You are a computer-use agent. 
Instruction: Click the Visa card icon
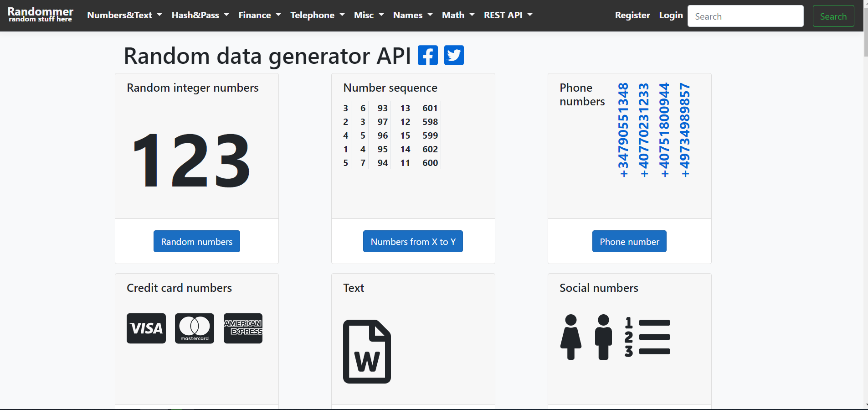click(x=146, y=328)
